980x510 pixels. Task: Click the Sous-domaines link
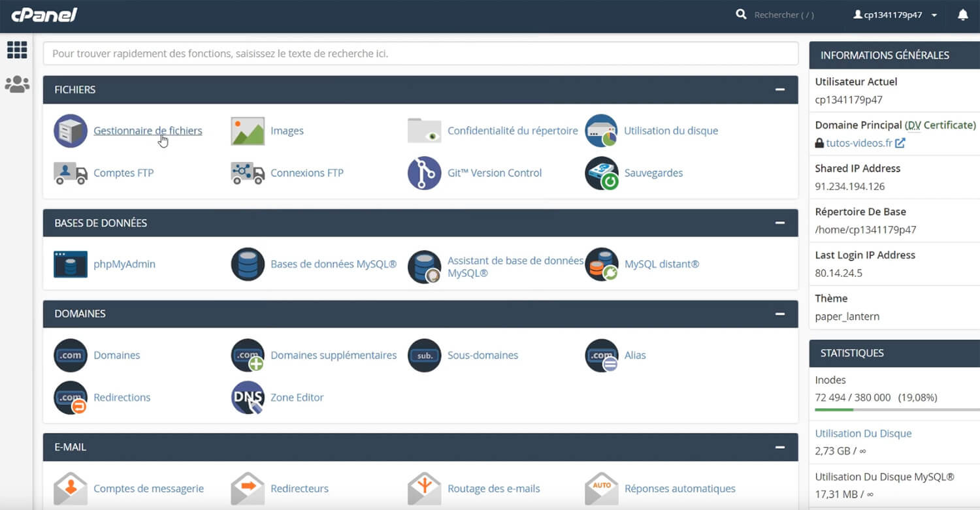tap(483, 355)
